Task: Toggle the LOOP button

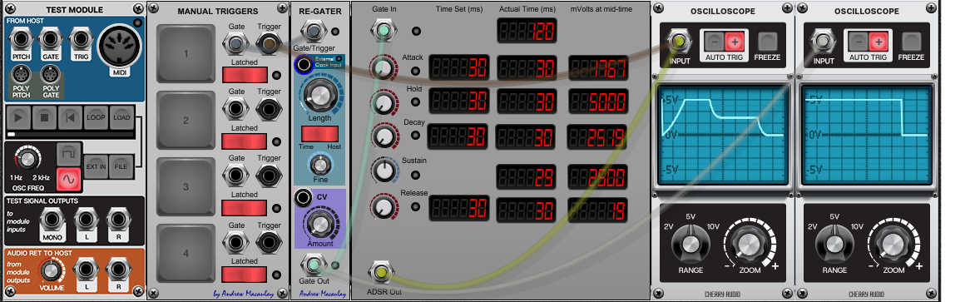Action: pos(96,117)
